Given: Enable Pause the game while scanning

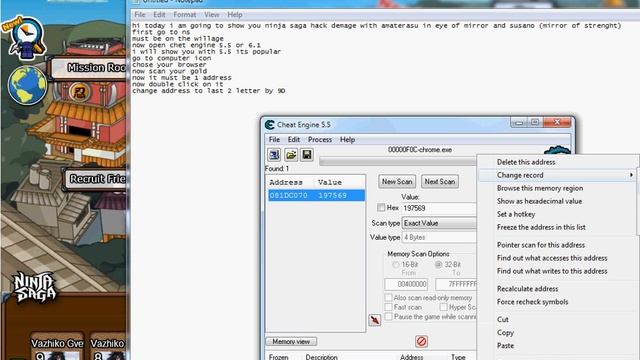Looking at the screenshot, I should (x=388, y=316).
